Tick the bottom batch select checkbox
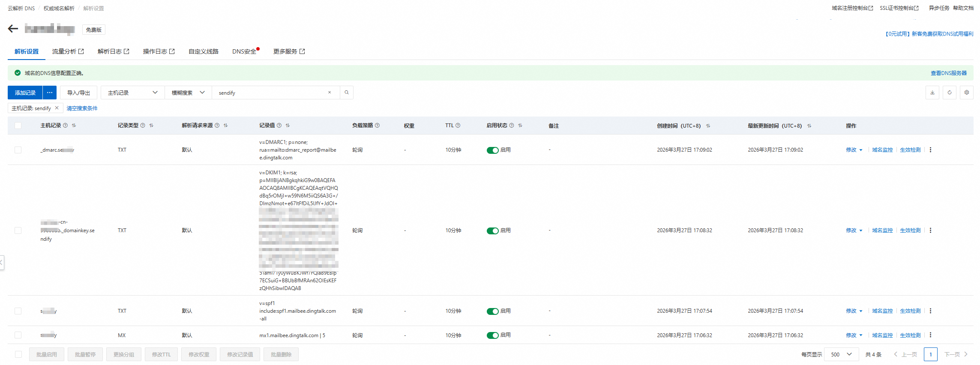Viewport: 980px width, 365px height. click(x=18, y=354)
